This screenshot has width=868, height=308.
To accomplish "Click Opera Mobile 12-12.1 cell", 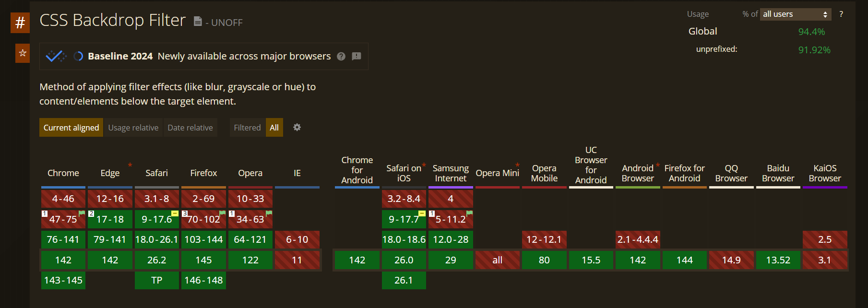I will [544, 239].
